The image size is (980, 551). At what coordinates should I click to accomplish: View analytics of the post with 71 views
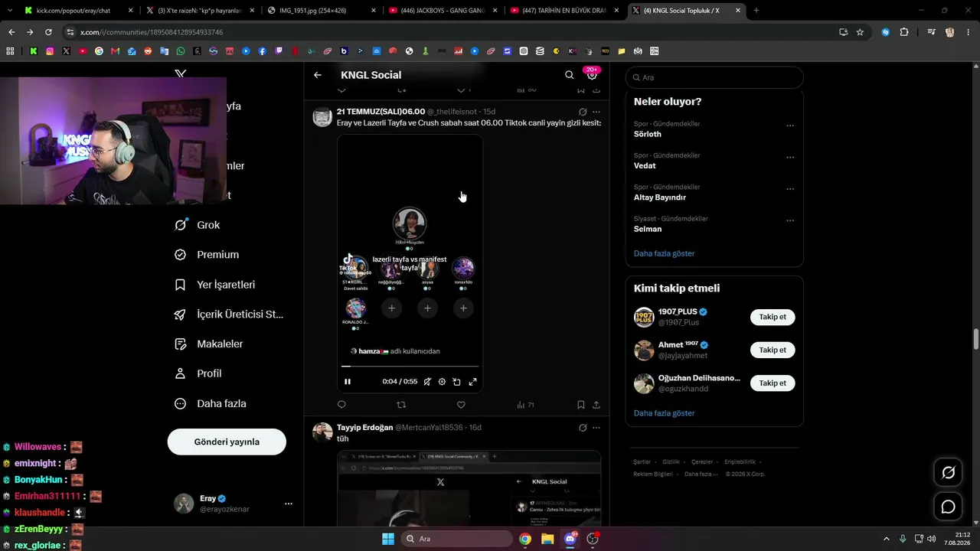(x=525, y=405)
